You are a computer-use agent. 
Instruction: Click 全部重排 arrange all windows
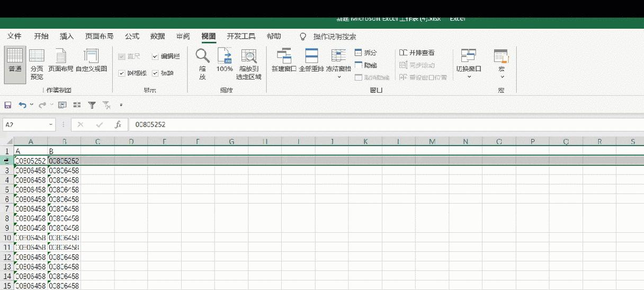311,61
